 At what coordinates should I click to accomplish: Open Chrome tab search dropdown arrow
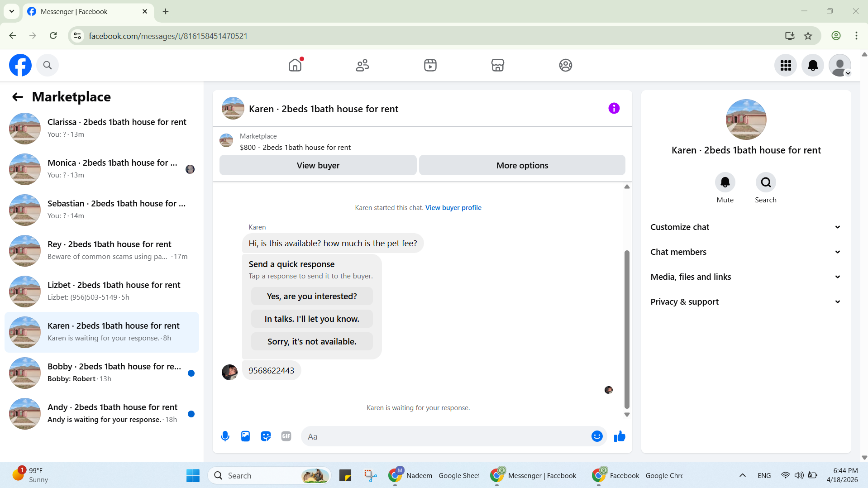click(12, 11)
